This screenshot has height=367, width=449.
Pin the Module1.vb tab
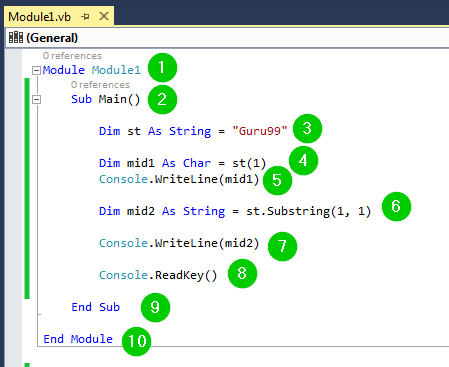pos(85,16)
